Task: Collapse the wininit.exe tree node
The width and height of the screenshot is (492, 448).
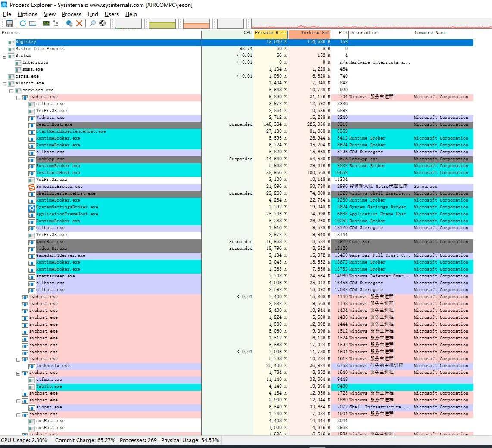Action: tap(4, 83)
